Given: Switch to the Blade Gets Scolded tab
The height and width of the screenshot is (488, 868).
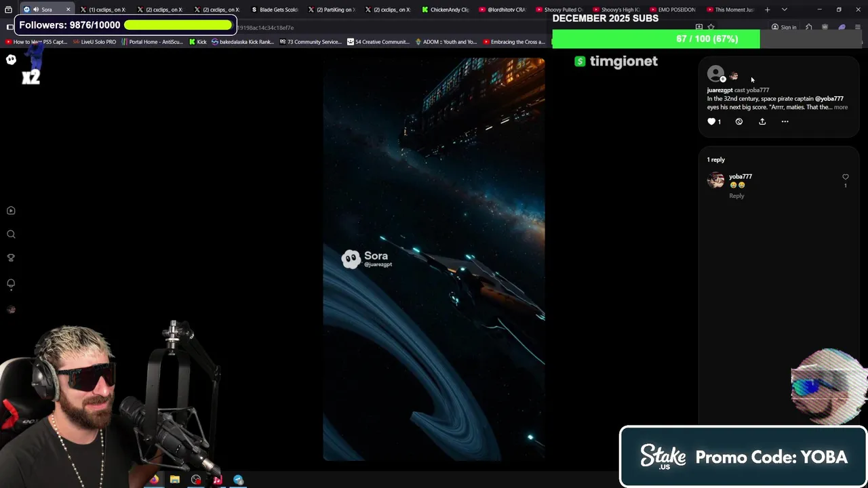Looking at the screenshot, I should [x=274, y=9].
